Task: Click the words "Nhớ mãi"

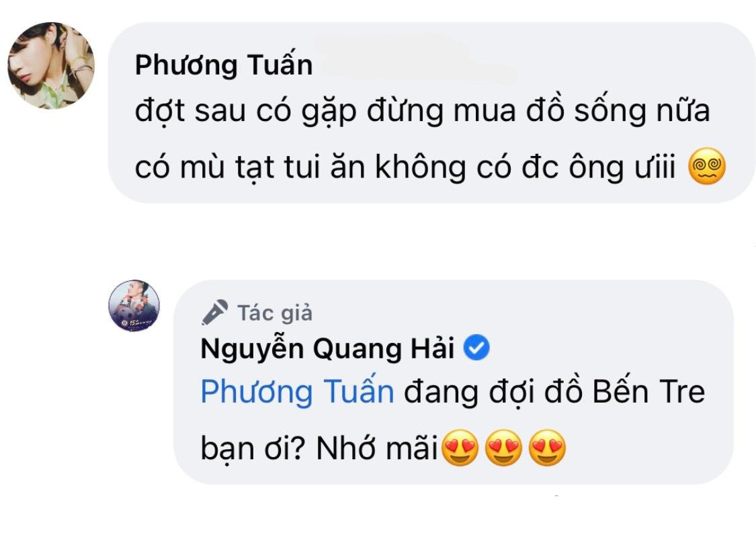Action: tap(379, 448)
